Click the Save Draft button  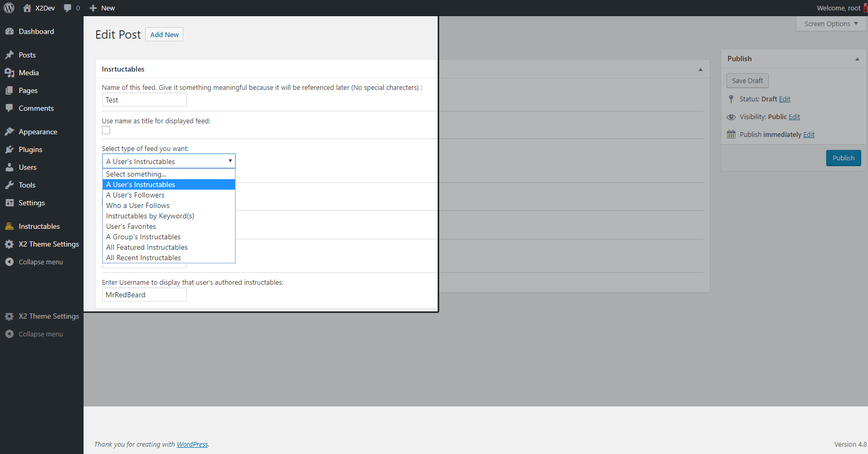(x=747, y=80)
